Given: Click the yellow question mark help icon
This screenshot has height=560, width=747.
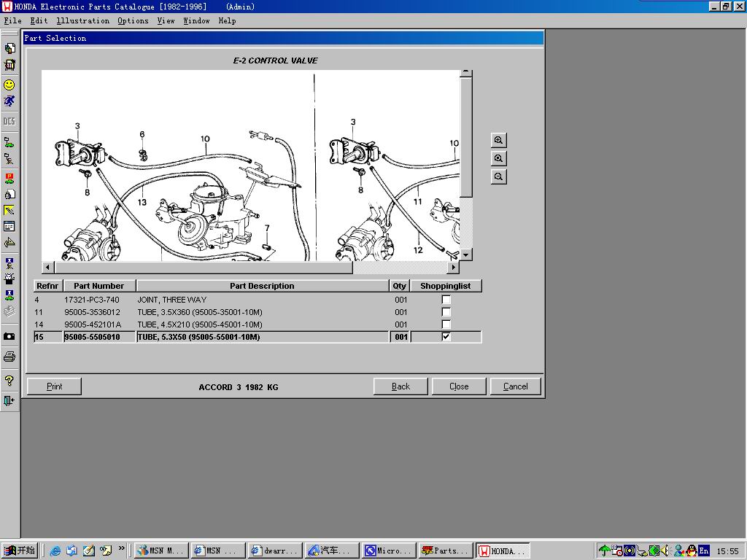Looking at the screenshot, I should coord(9,381).
